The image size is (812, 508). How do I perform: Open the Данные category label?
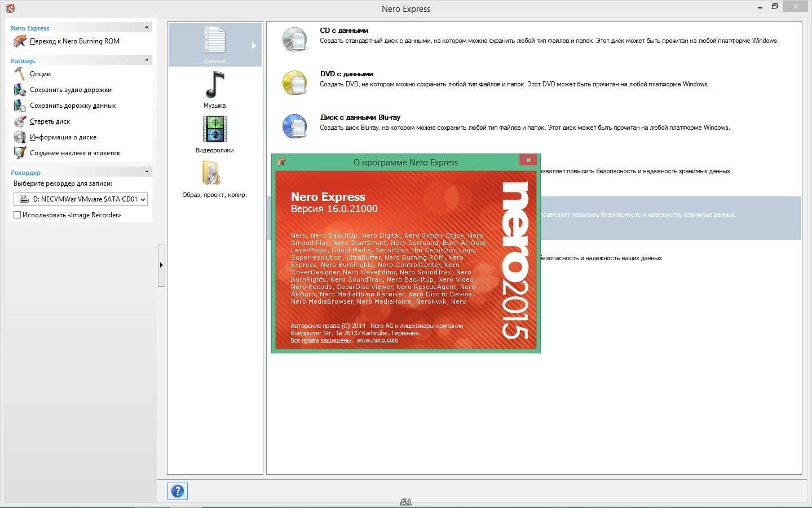pos(214,61)
